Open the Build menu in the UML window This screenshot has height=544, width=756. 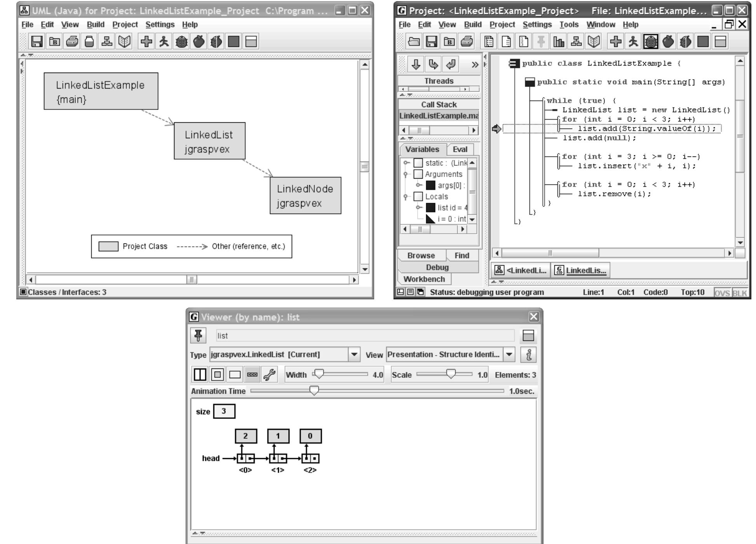(96, 24)
